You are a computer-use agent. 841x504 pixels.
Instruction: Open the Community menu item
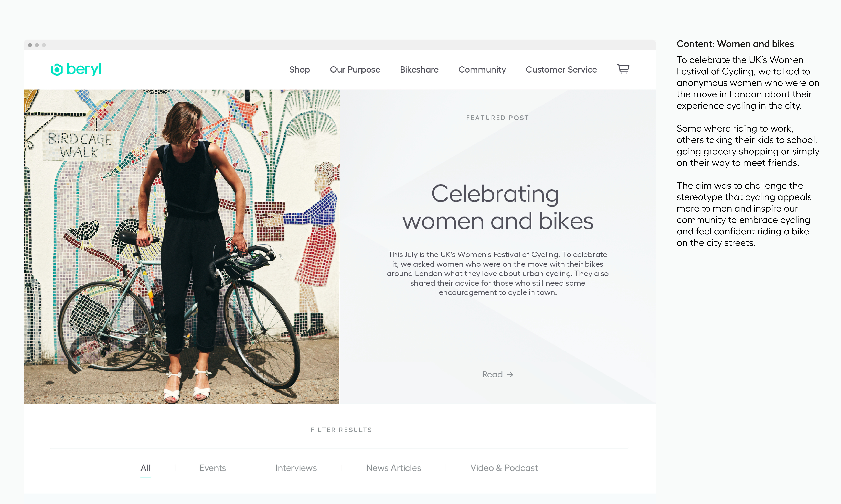[x=482, y=70]
